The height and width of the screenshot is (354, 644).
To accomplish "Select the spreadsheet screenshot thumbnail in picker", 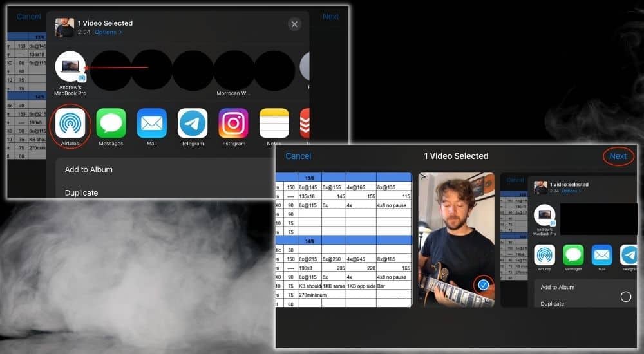I will (x=344, y=240).
